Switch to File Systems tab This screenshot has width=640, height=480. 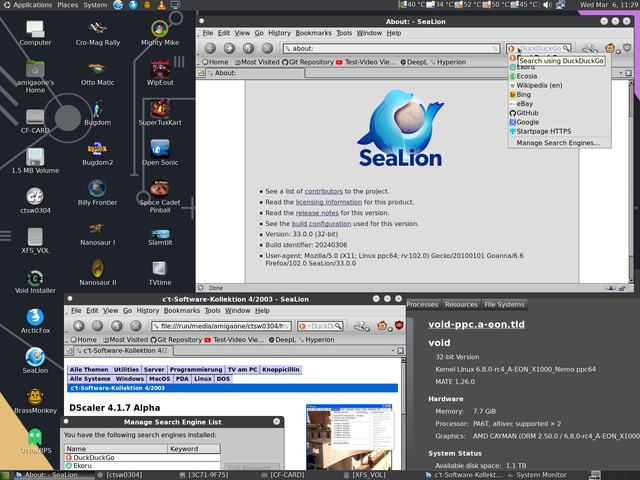coord(504,304)
